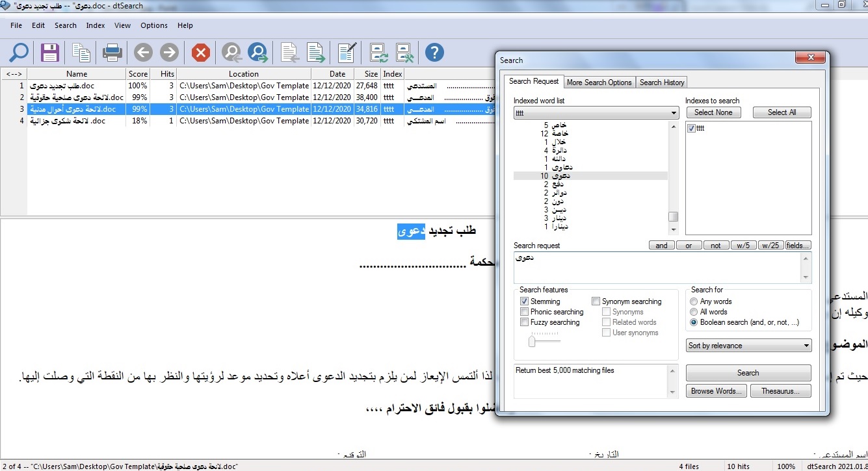Sort results by Name column header
868x471 pixels.
[x=77, y=74]
